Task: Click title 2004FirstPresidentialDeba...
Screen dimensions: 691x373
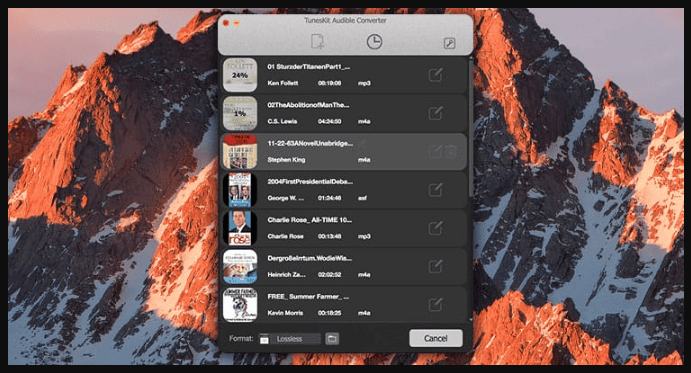Action: pos(310,182)
